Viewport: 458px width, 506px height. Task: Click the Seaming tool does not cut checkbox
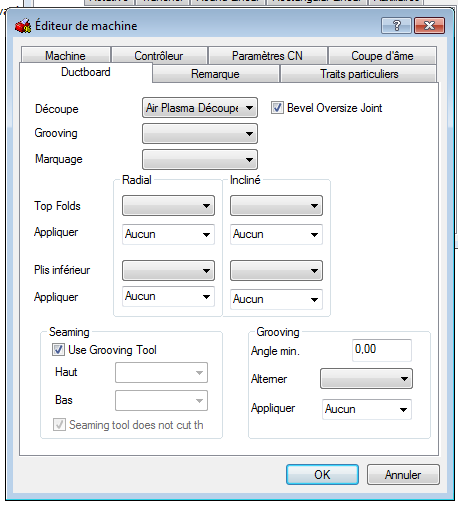(59, 425)
